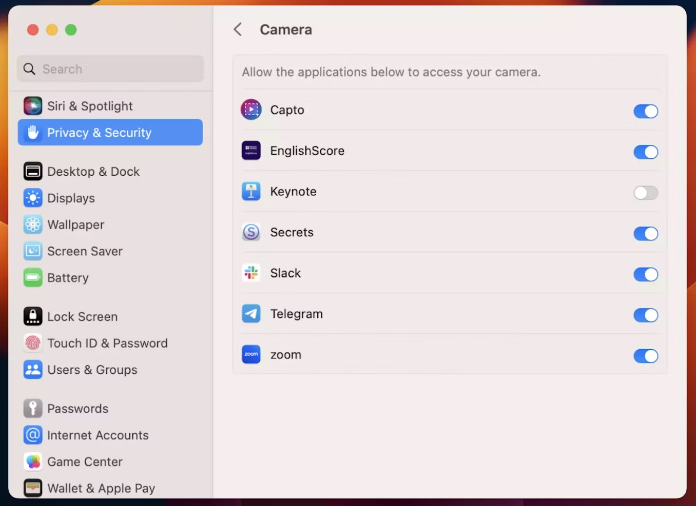Click the zoom app icon
Screen dimensions: 696x506
251,355
